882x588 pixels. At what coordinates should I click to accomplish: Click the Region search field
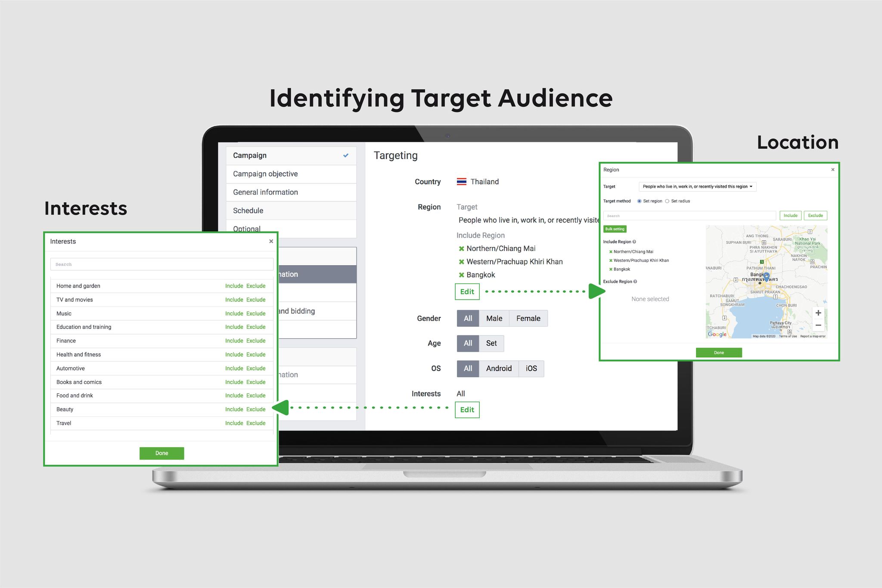pos(689,216)
